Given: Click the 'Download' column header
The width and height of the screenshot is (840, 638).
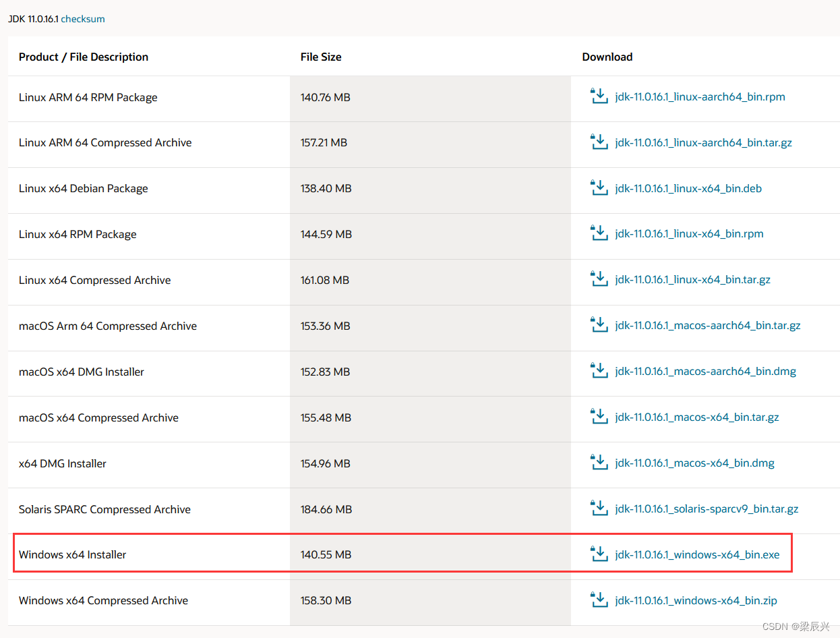Looking at the screenshot, I should coord(607,57).
